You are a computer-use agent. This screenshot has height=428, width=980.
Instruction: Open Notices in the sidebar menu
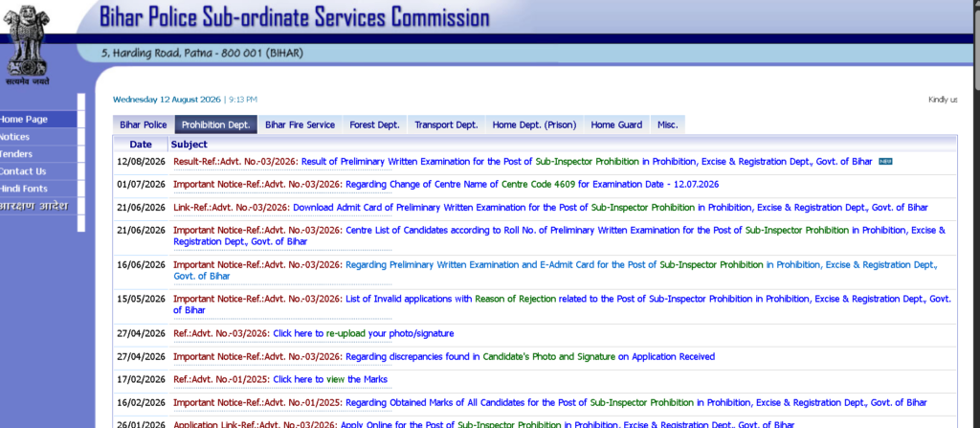click(38, 136)
